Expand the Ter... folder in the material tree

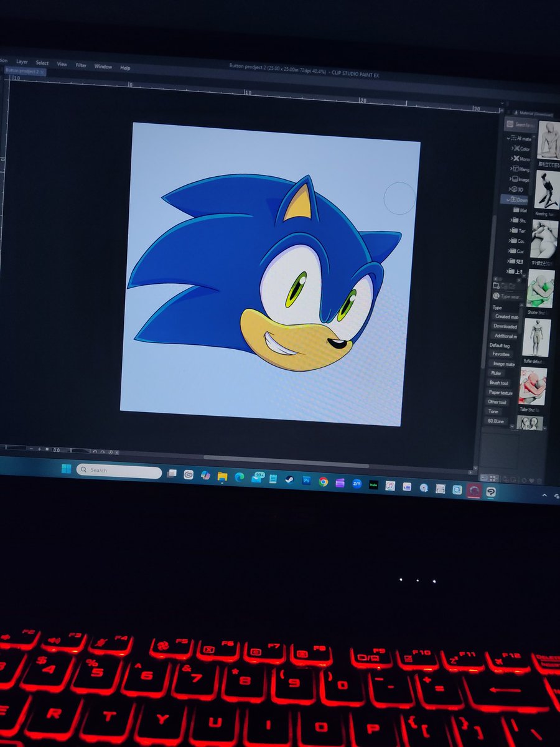pos(511,230)
